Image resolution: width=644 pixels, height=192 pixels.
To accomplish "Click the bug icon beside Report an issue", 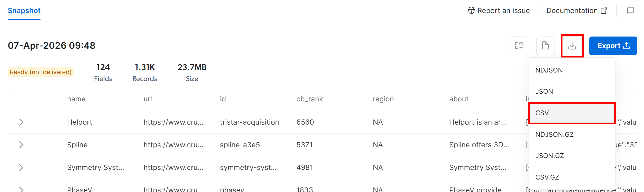I will pos(471,11).
